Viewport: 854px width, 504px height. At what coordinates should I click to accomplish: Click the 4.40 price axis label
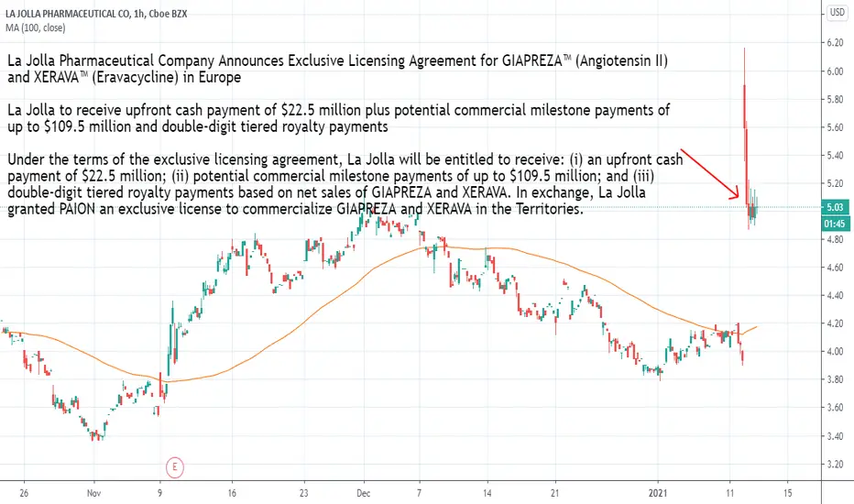click(835, 295)
